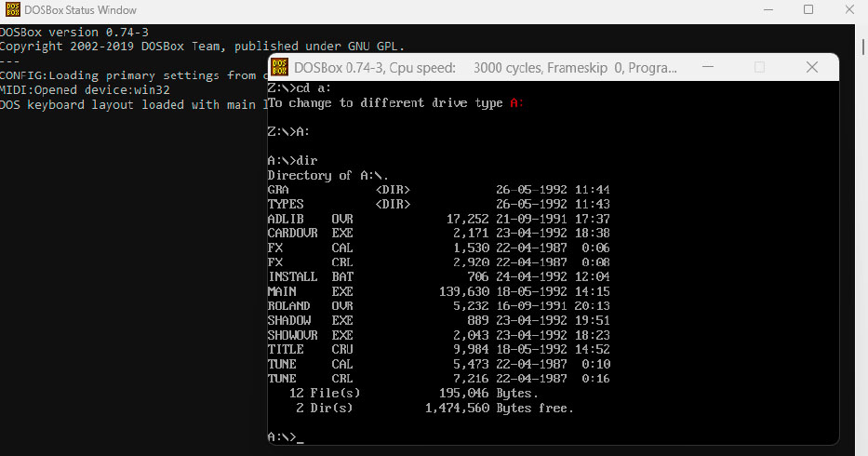Click the blinking A:\> prompt at bottom
The height and width of the screenshot is (456, 868).
tap(286, 437)
